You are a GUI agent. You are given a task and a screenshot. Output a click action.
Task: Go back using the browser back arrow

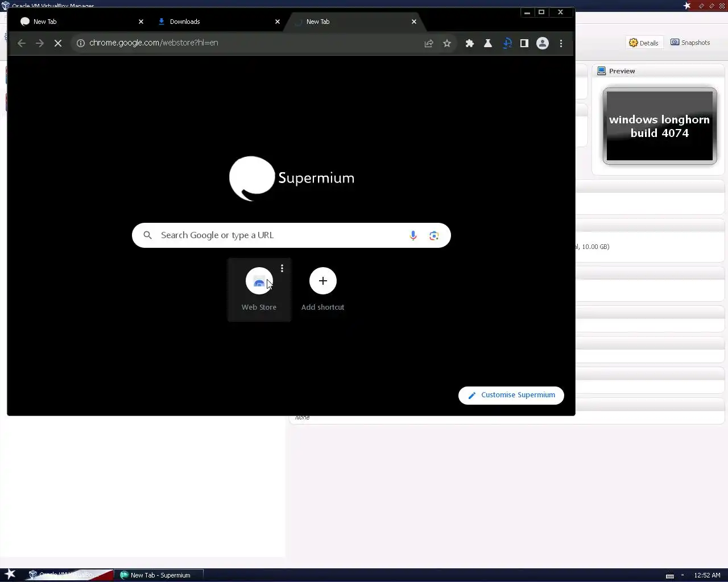[x=22, y=43]
